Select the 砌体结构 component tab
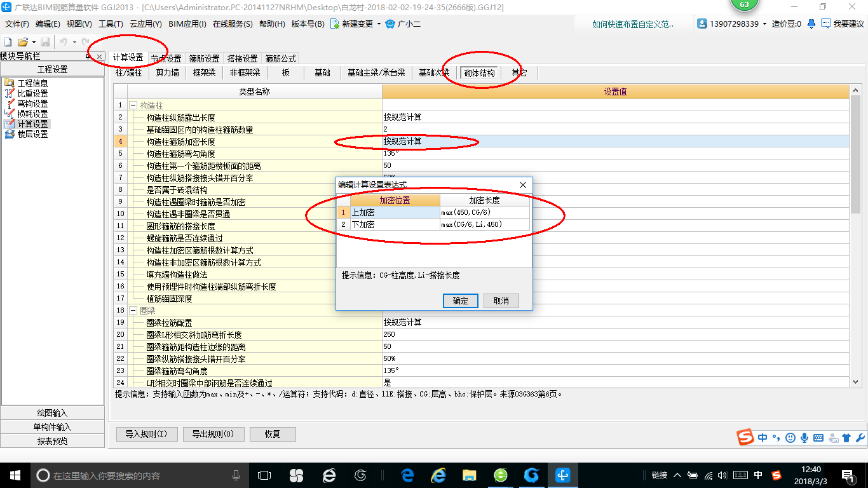Screen dimensions: 868x488 coord(479,73)
